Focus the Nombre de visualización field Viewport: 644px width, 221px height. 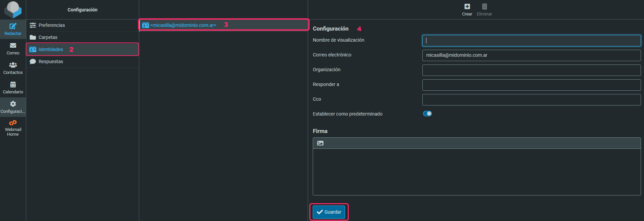[531, 41]
